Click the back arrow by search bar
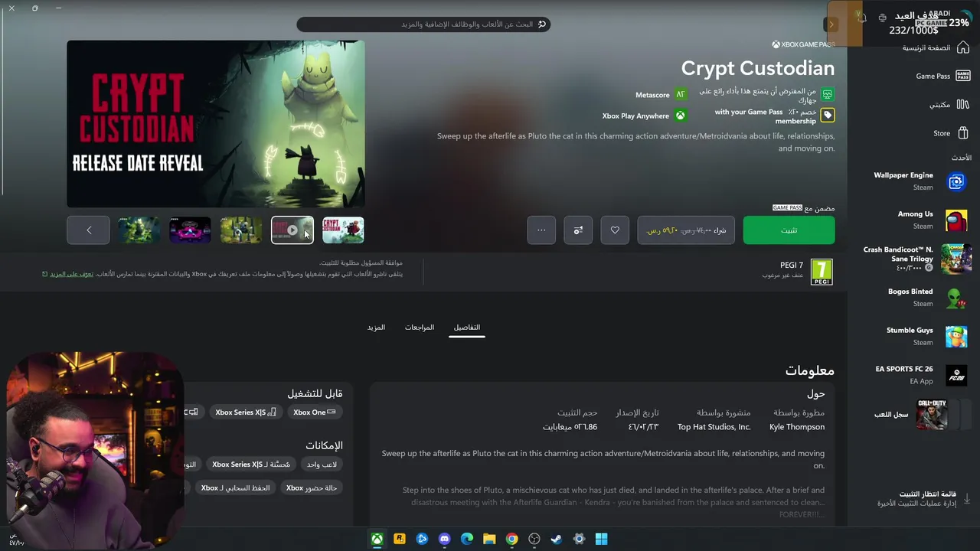The width and height of the screenshot is (980, 551). pyautogui.click(x=831, y=24)
